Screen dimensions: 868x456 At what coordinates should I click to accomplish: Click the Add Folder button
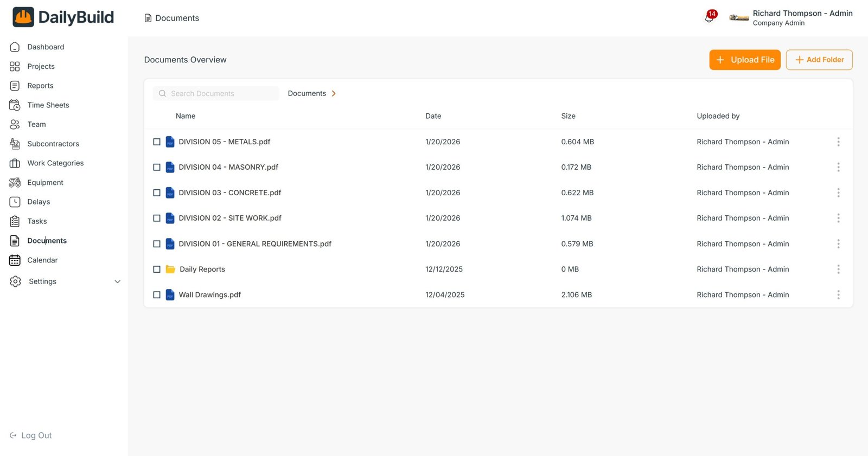[819, 60]
